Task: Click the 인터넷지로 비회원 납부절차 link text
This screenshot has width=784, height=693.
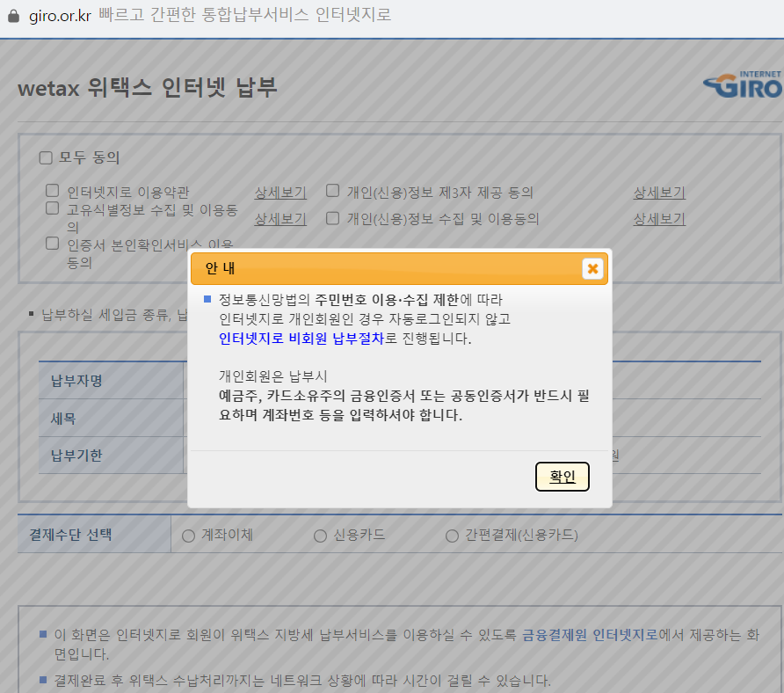Action: coord(301,339)
